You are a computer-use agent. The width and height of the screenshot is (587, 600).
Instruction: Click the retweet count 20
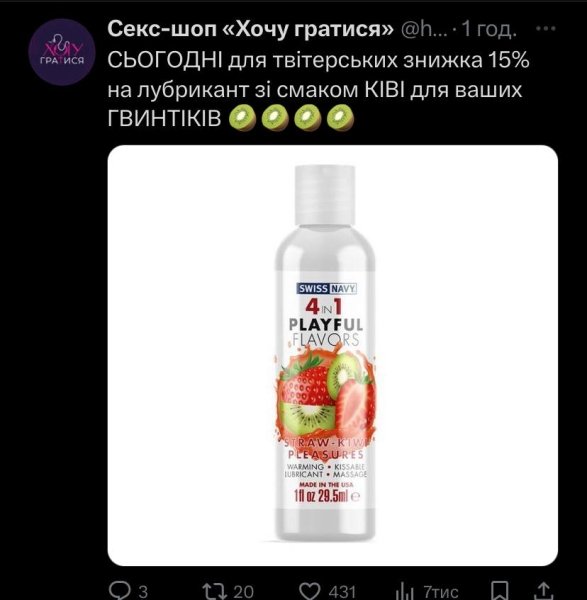point(243,592)
